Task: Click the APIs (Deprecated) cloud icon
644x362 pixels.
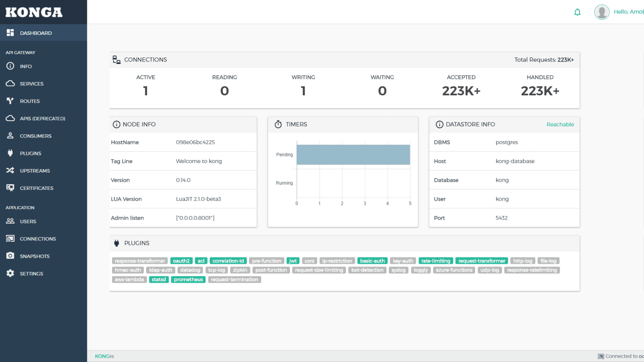Action: (x=10, y=118)
